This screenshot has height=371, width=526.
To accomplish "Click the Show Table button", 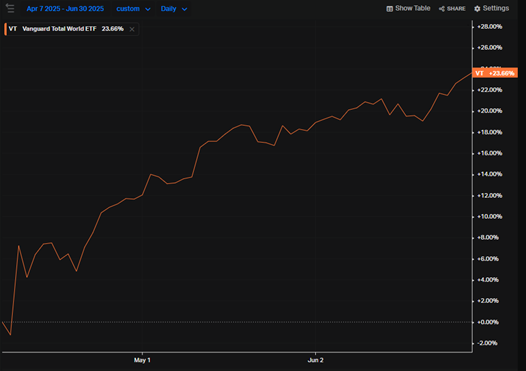I will click(x=408, y=8).
